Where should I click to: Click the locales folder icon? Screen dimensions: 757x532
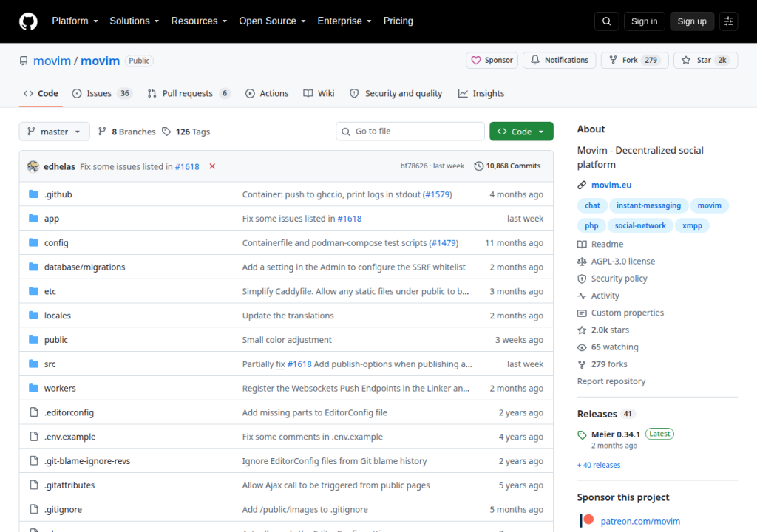coord(33,316)
